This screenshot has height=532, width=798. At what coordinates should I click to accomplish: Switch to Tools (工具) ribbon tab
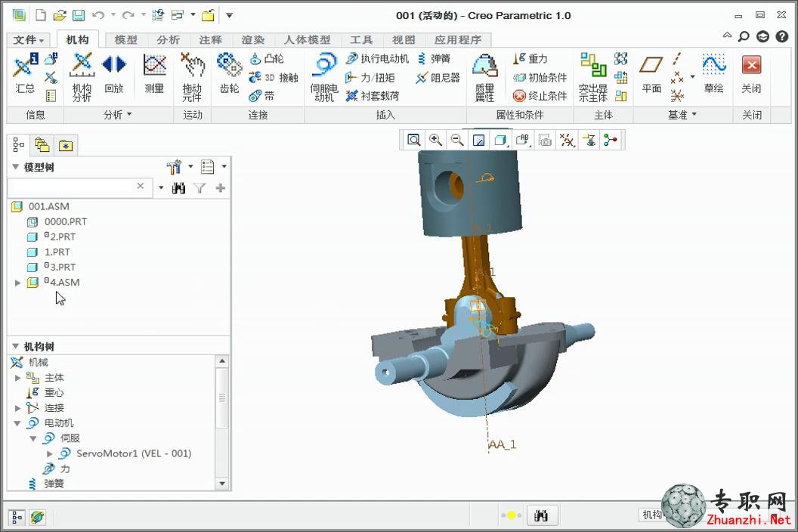coord(360,40)
